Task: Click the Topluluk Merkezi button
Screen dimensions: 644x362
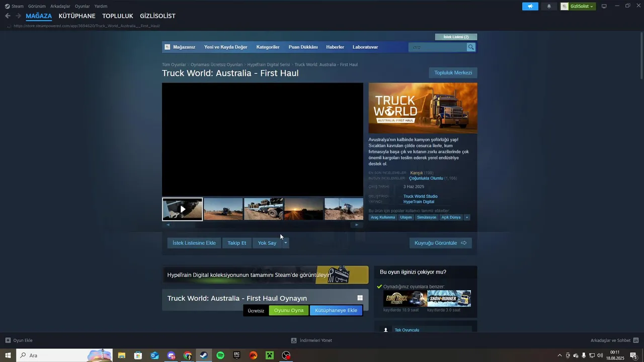Action: pyautogui.click(x=453, y=73)
